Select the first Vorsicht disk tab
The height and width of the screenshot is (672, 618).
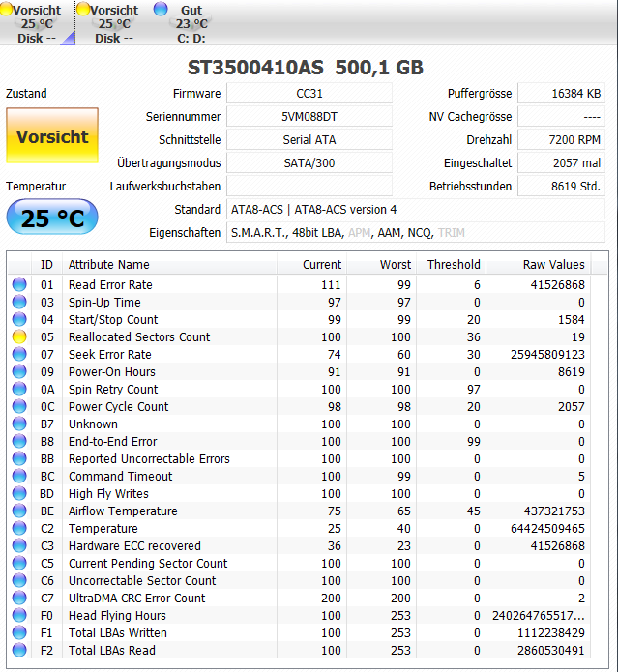coord(37,23)
